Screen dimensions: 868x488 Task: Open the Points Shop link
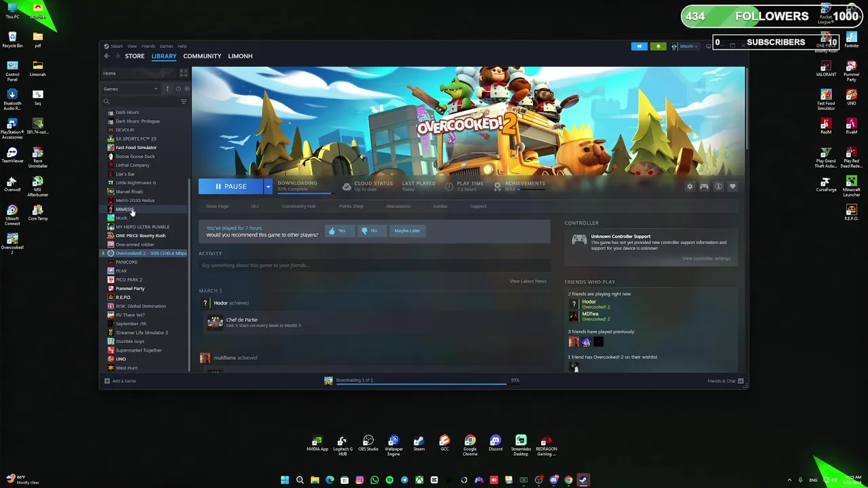[x=351, y=206]
